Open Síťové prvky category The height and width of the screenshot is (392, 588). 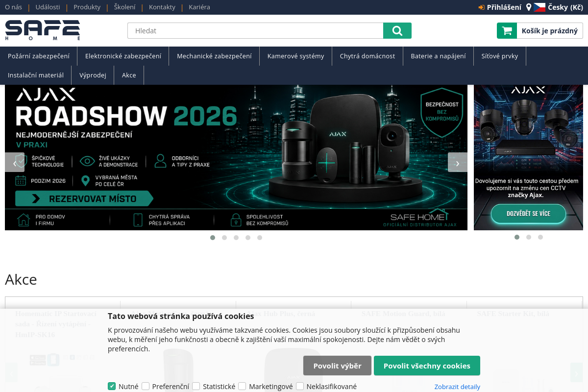coord(500,56)
